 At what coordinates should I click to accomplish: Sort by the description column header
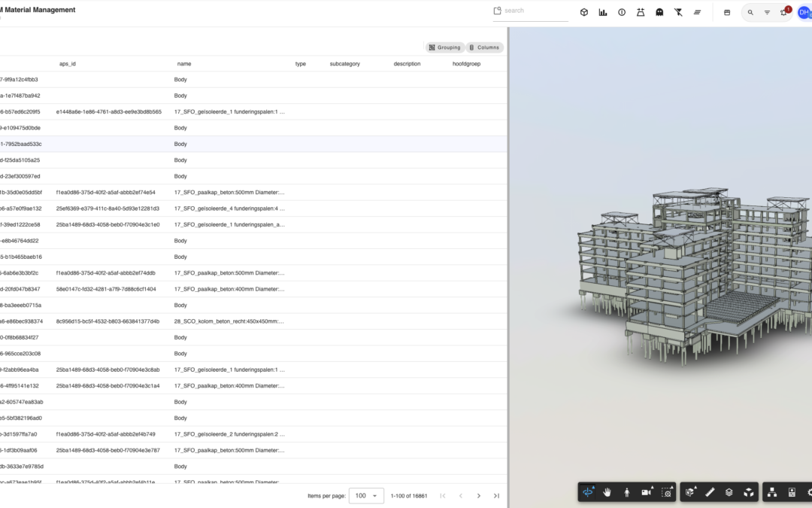(x=407, y=64)
